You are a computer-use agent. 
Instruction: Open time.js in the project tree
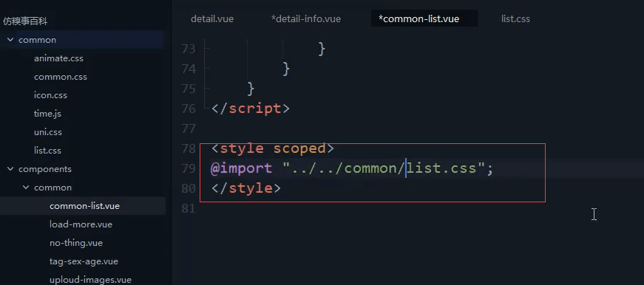point(47,114)
